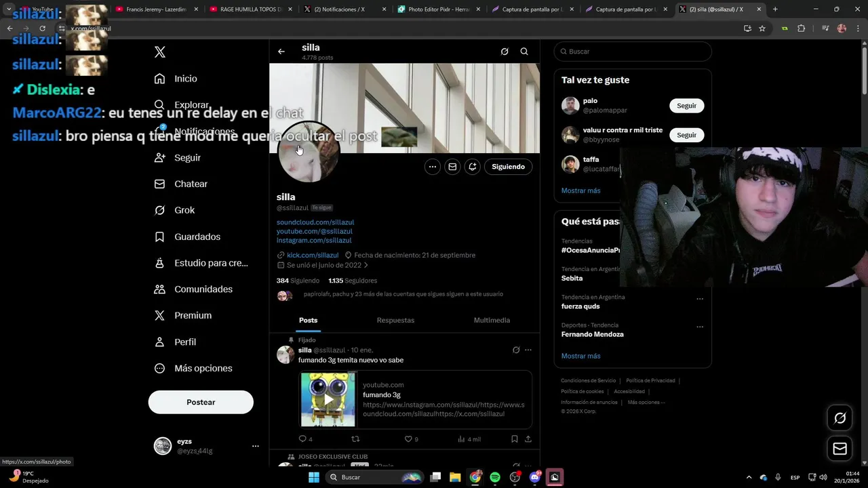Open more options for Fernando Mendoza trend
This screenshot has width=868, height=488.
pos(700,327)
